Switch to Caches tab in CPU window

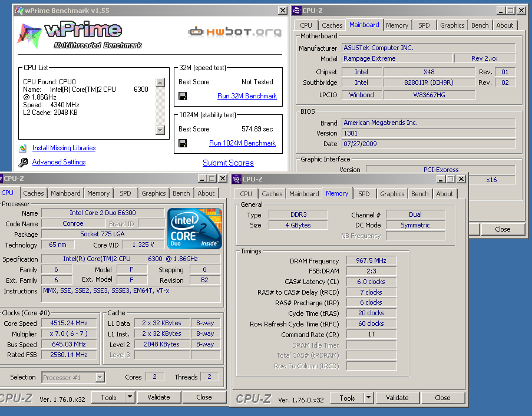click(33, 193)
